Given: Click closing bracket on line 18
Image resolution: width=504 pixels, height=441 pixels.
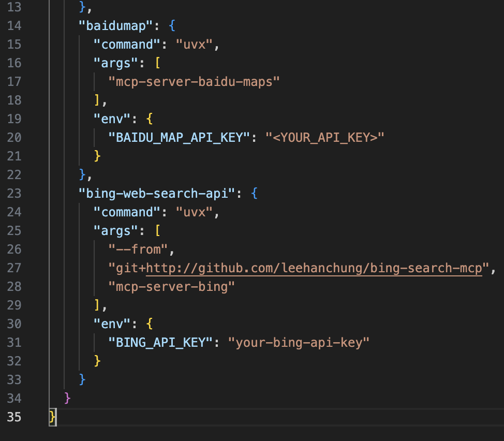Looking at the screenshot, I should pos(97,100).
